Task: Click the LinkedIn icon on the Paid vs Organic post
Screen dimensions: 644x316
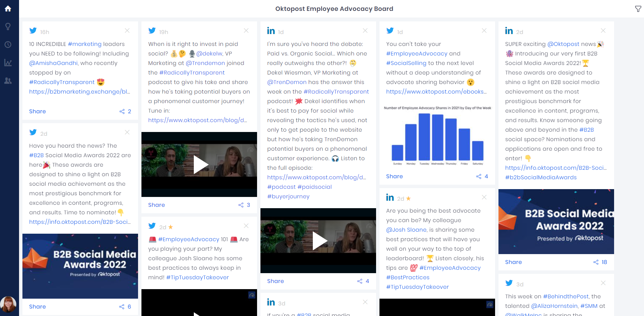Action: pyautogui.click(x=271, y=31)
